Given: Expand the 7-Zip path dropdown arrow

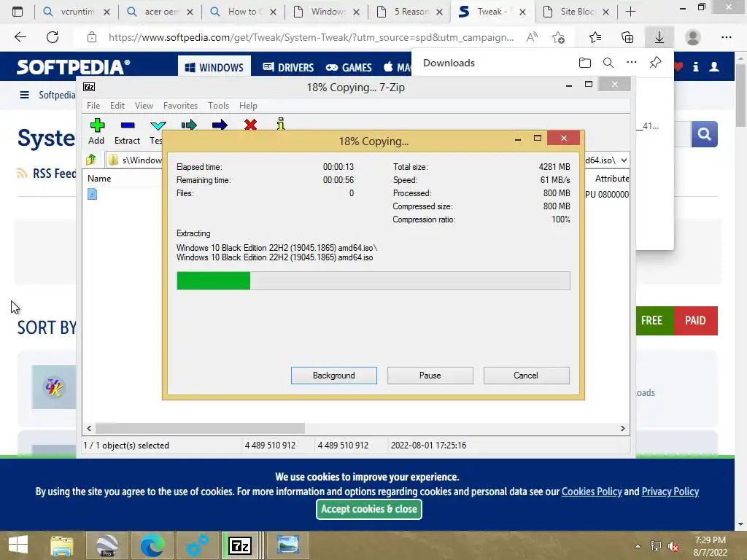Looking at the screenshot, I should point(624,160).
